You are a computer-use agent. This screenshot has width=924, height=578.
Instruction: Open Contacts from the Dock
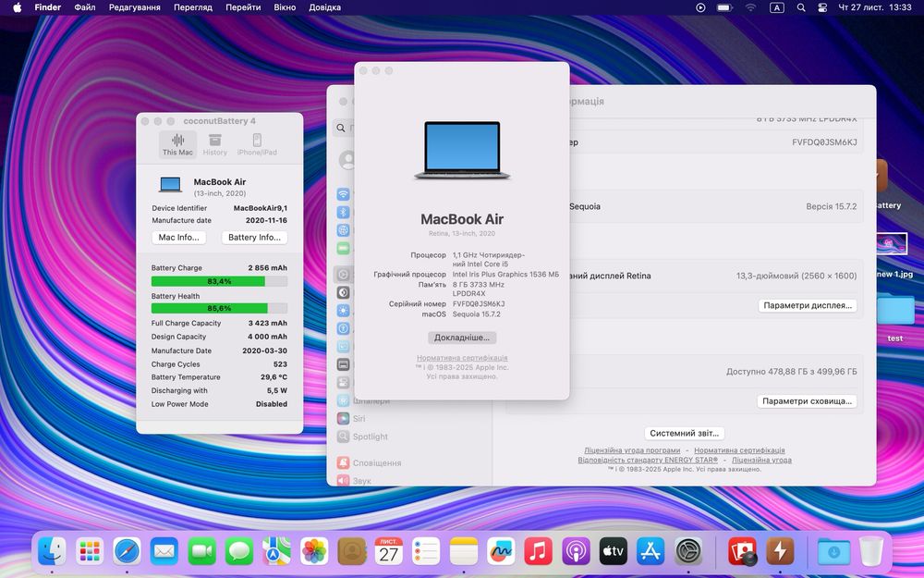(x=352, y=552)
